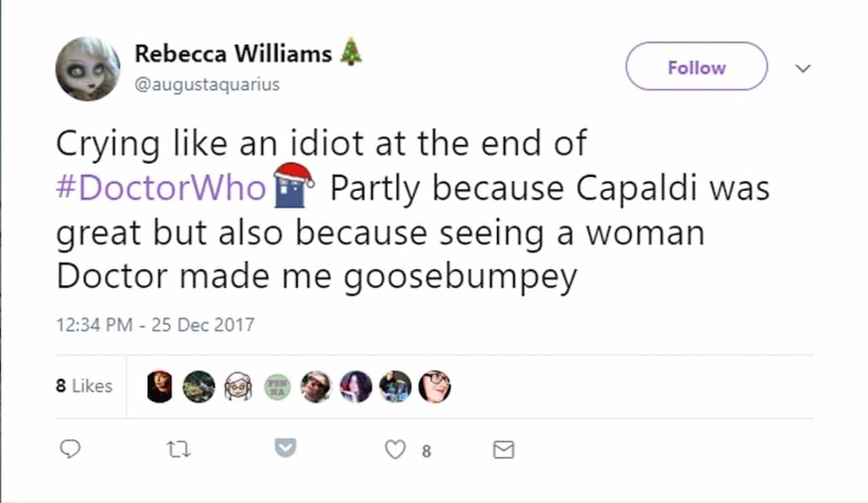Click the reply speech bubble icon
This screenshot has width=868, height=503.
tap(69, 449)
